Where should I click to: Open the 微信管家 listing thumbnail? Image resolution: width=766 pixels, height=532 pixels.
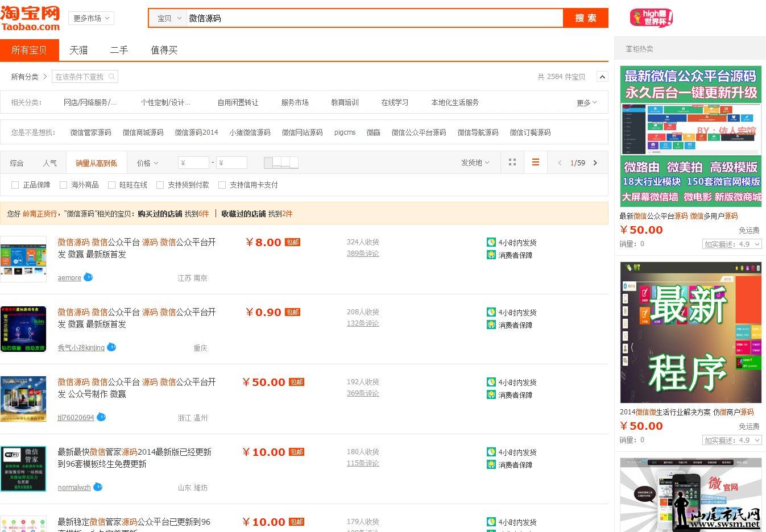click(x=23, y=469)
